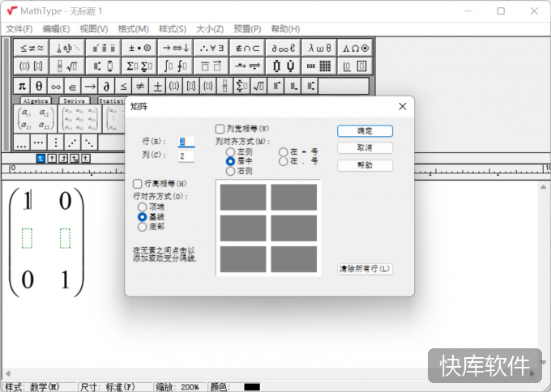551x392 pixels.
Task: Open the operator symbols palette (±•⊗)
Action: 139,48
